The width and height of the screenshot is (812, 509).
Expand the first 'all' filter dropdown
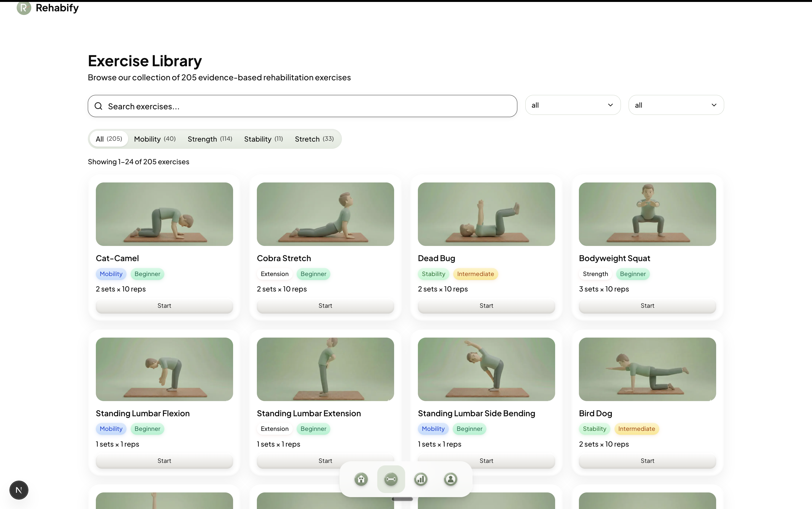[x=573, y=105]
